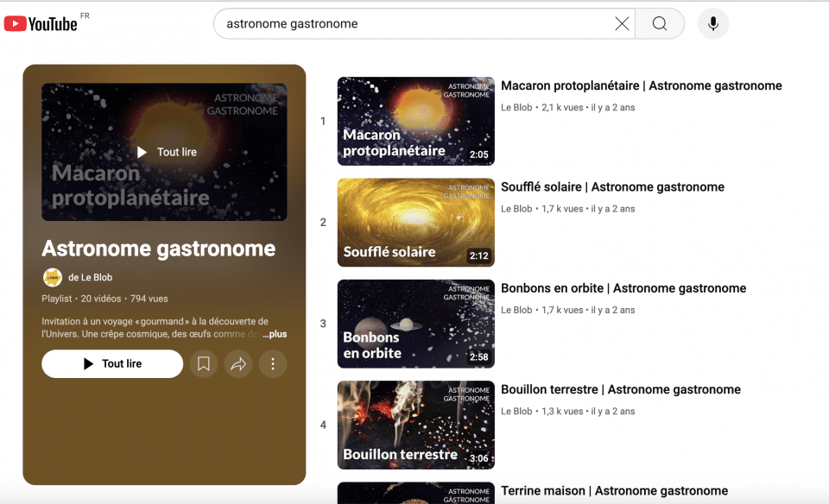Viewport: 829px width, 504px height.
Task: Click the large playlist cover thumbnail
Action: pyautogui.click(x=164, y=152)
